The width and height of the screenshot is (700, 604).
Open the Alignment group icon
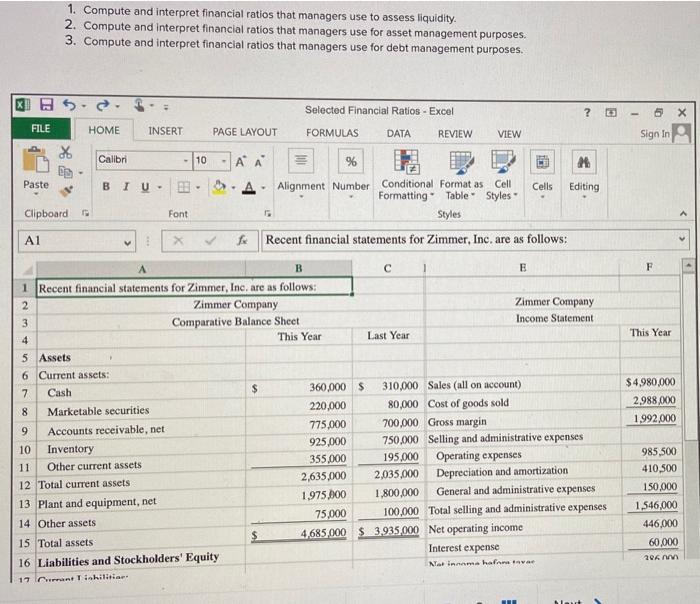click(301, 160)
